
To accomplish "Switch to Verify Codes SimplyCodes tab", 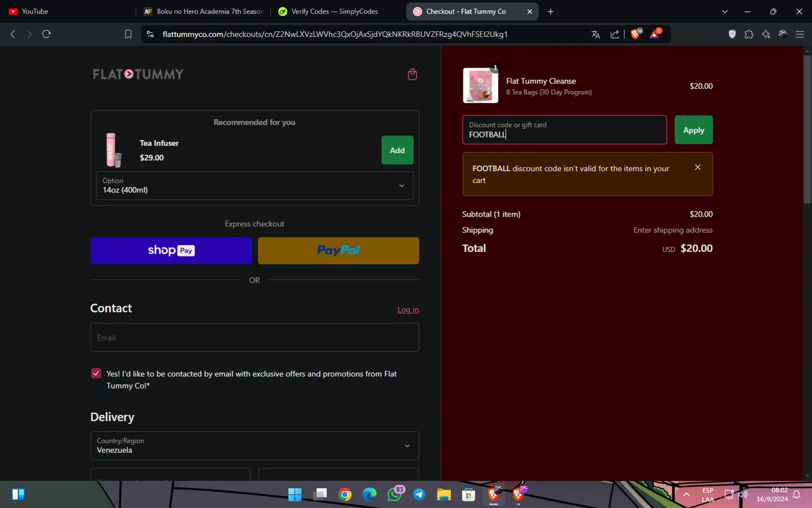I will coord(337,11).
